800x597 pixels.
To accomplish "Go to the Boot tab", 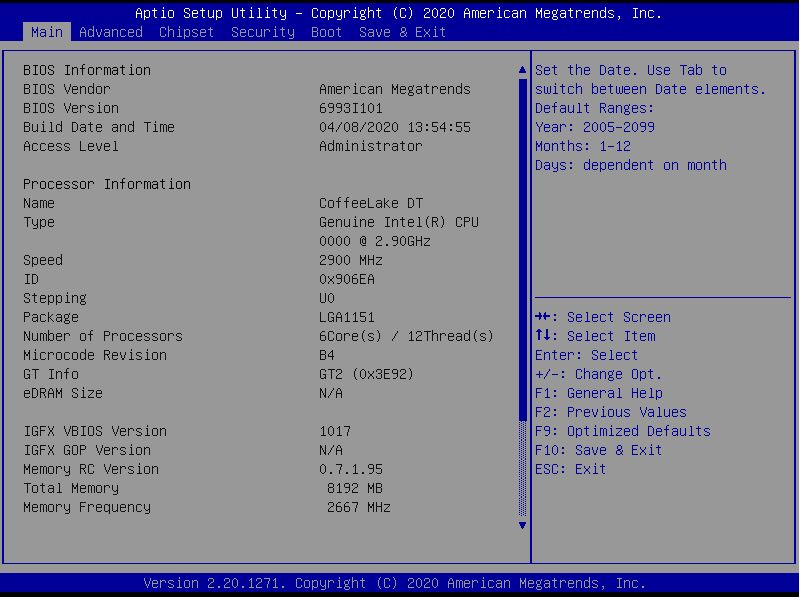I will click(326, 32).
